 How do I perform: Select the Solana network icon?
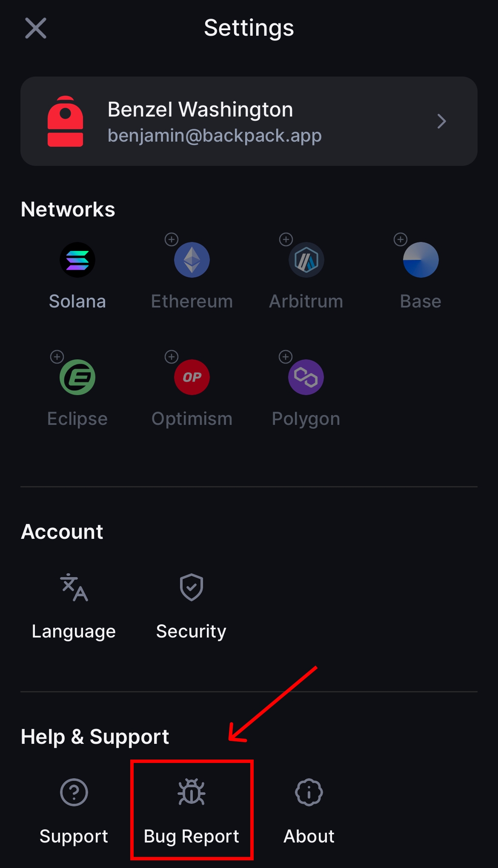(77, 260)
